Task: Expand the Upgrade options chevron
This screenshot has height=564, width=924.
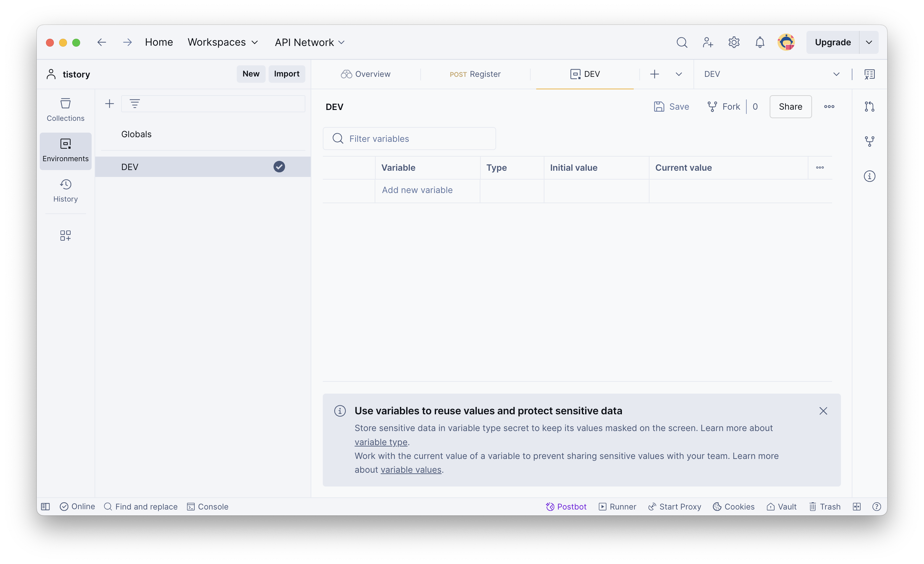Action: click(x=869, y=42)
